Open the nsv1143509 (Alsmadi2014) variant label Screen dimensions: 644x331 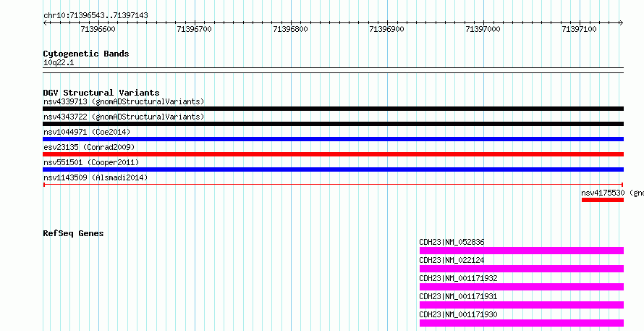pos(96,177)
